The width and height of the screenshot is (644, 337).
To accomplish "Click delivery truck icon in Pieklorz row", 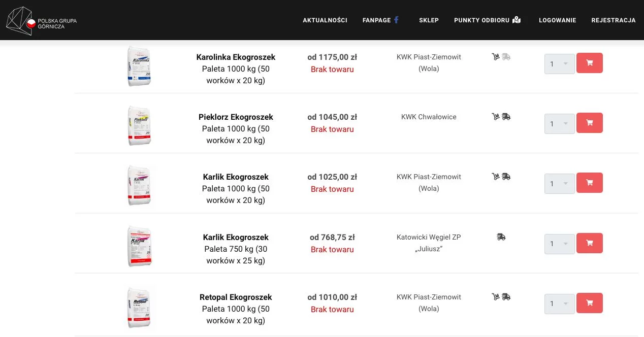I will (x=506, y=117).
